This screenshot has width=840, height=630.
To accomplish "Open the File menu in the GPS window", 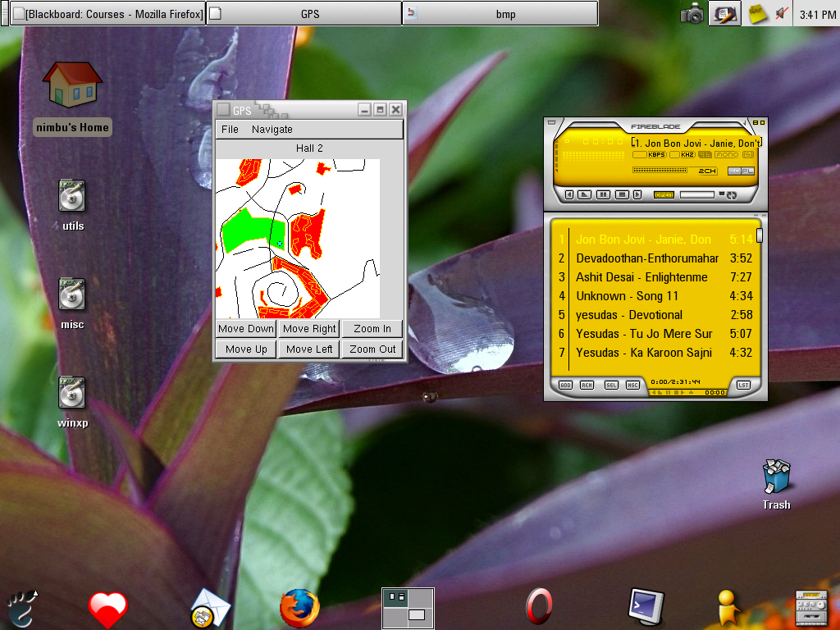I will tap(231, 130).
